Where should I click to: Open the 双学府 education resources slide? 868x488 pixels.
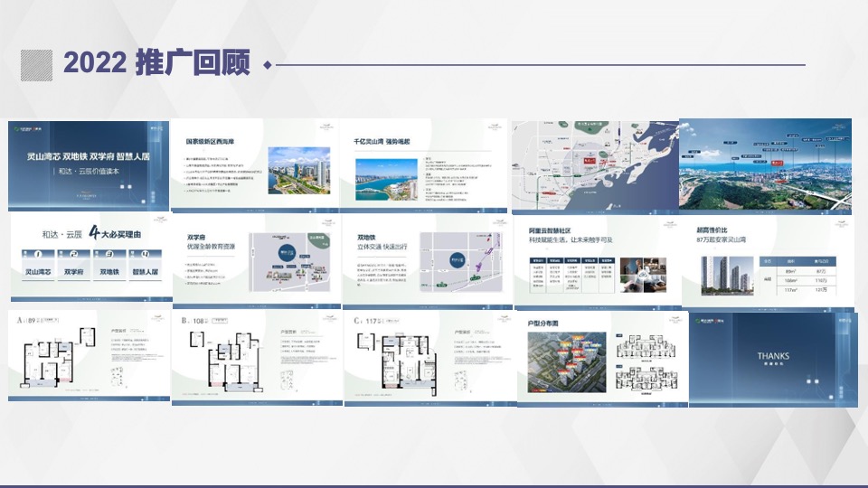click(257, 260)
